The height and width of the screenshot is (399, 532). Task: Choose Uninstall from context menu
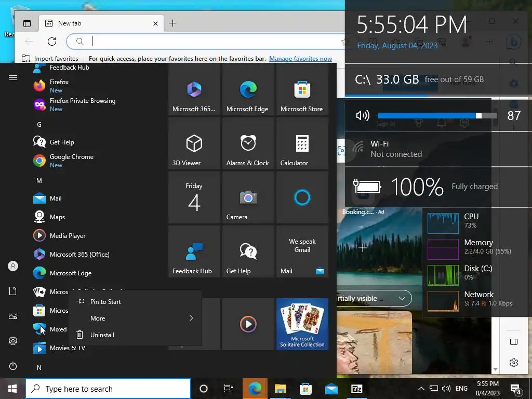[x=135, y=335]
